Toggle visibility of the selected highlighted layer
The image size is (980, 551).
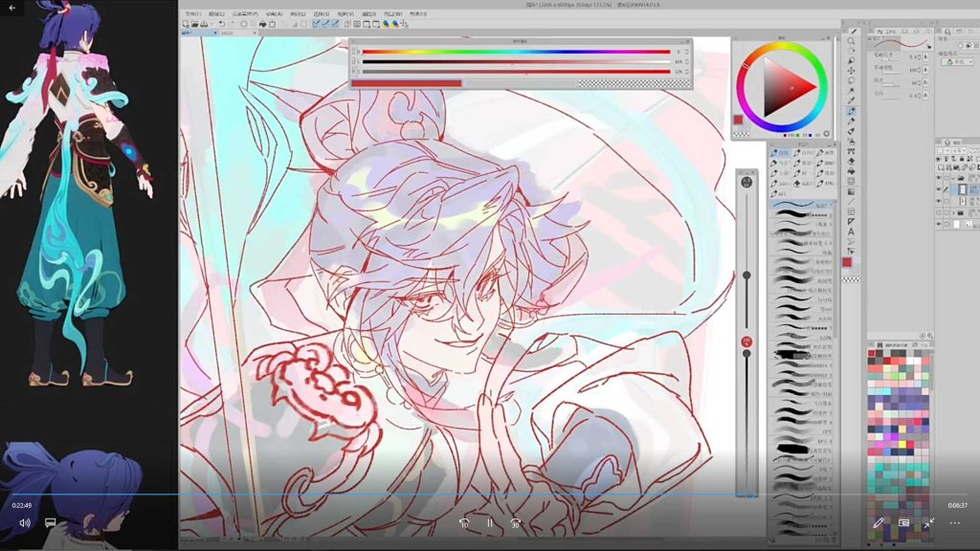938,189
